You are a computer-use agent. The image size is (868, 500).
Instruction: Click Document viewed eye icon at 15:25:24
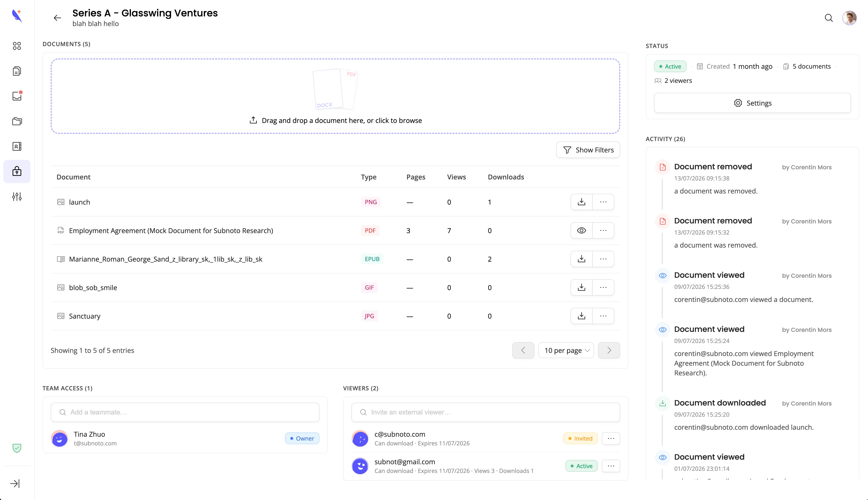[x=662, y=330]
